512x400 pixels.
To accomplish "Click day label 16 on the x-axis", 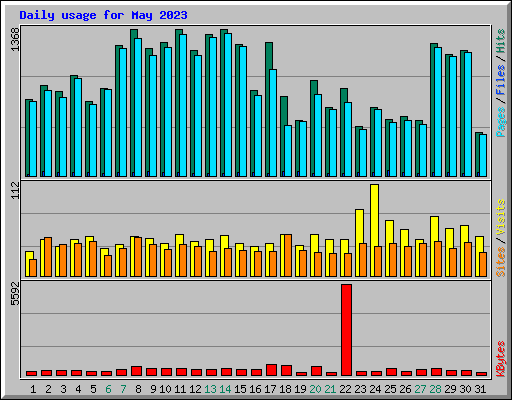I will point(255,389).
